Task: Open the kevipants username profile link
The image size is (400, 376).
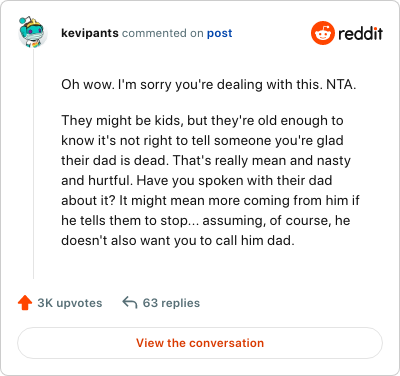Action: point(90,33)
